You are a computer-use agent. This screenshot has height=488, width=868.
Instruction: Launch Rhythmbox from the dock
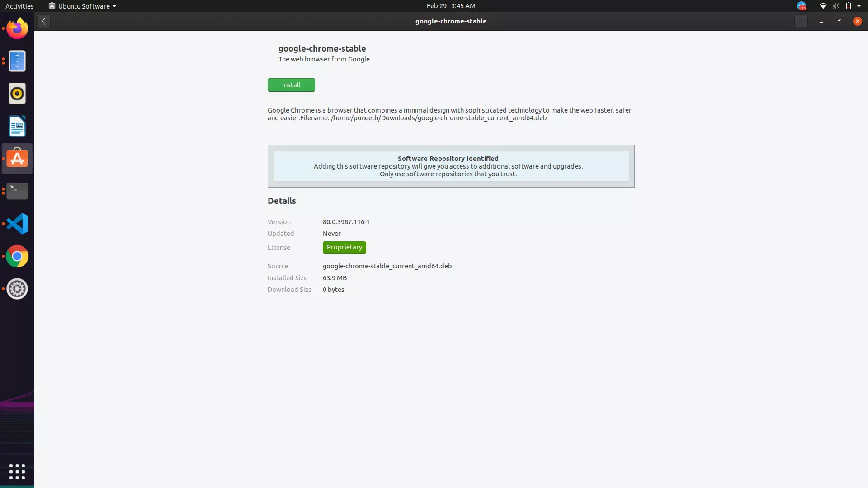17,94
